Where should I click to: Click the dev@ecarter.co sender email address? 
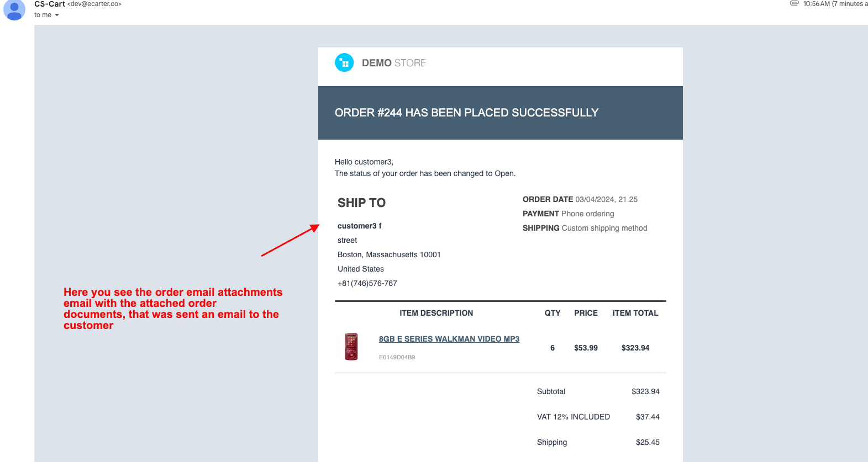(x=94, y=4)
